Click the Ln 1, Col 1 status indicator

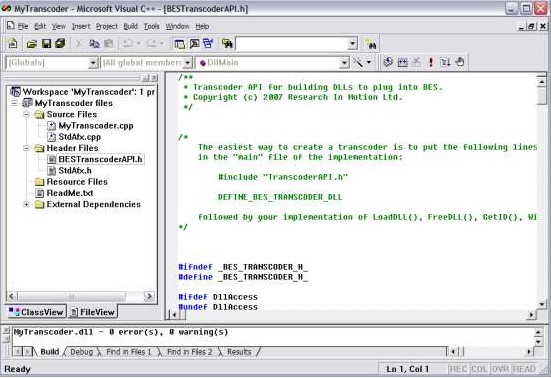pyautogui.click(x=408, y=369)
